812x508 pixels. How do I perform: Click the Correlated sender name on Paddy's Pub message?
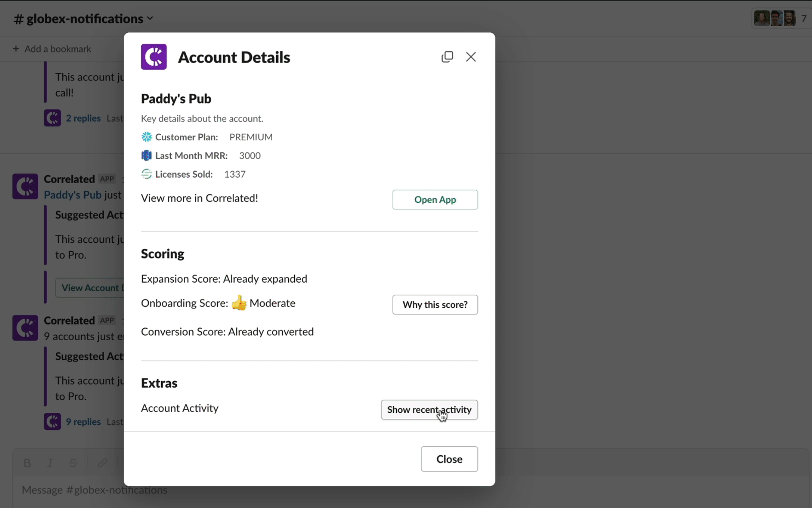coord(69,179)
